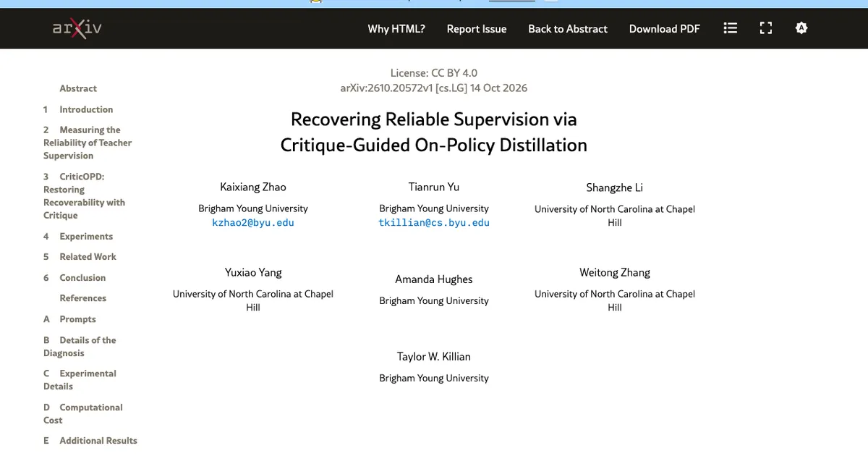This screenshot has width=868, height=456.
Task: Select section 3 CriticOPD in the sidebar
Action: click(x=84, y=196)
